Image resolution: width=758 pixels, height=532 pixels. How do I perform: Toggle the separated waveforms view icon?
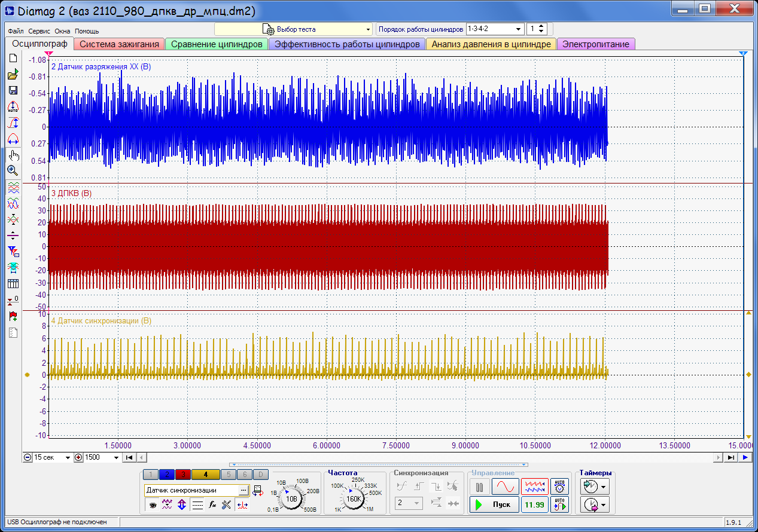(x=13, y=187)
